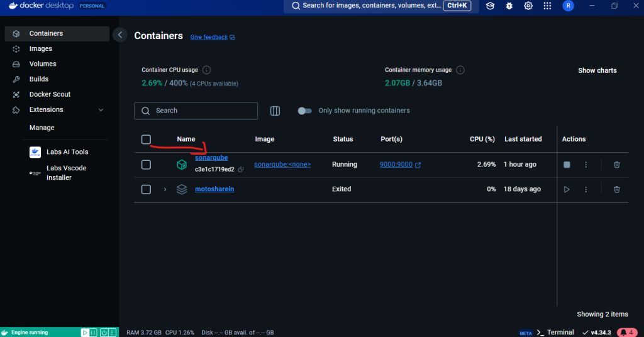The image size is (644, 337).
Task: Open the notifications bell in status bar
Action: pos(627,332)
